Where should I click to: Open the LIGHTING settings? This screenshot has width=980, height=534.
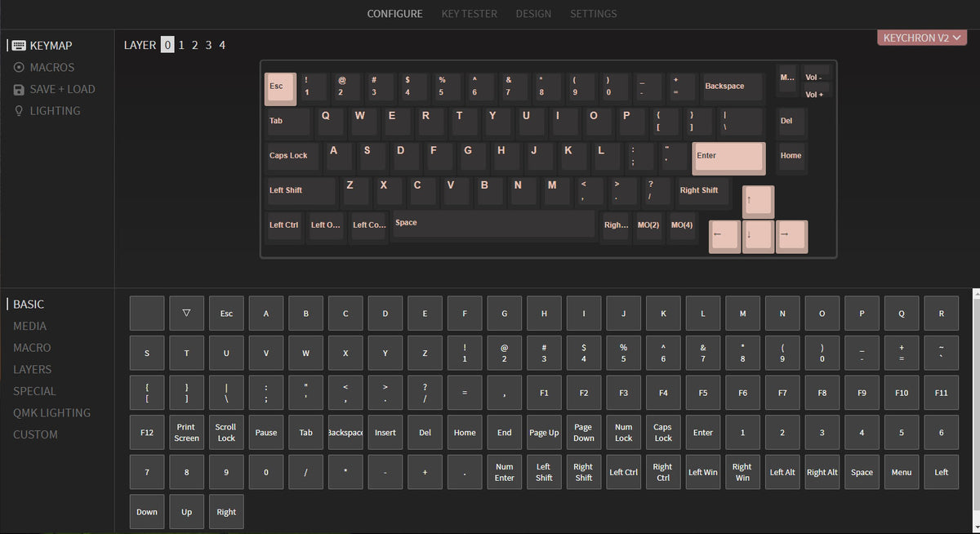coord(49,110)
